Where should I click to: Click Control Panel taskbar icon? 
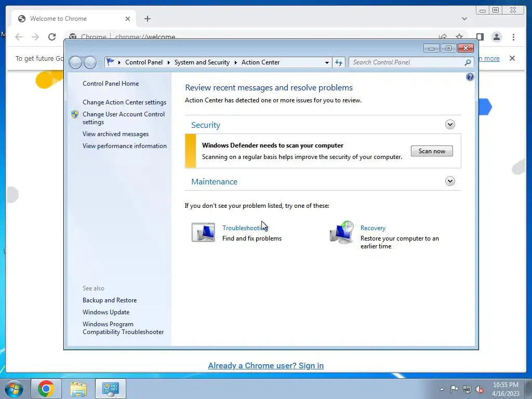click(111, 389)
